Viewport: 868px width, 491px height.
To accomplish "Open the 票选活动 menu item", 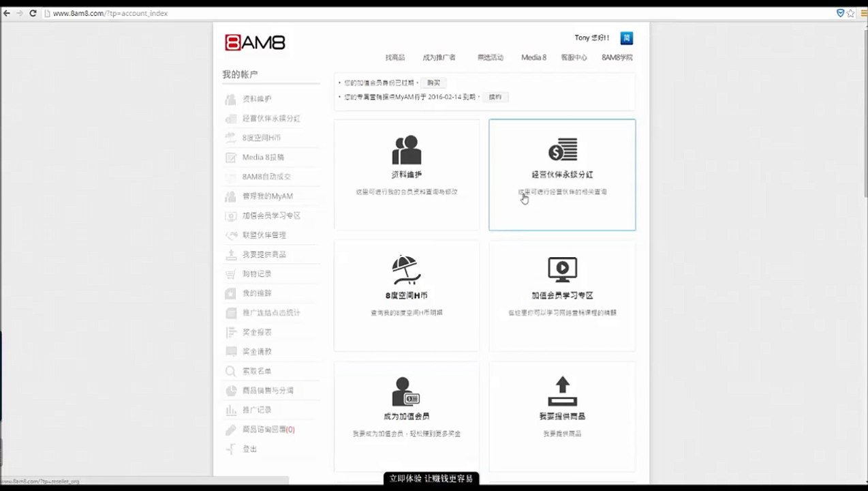I will (490, 58).
